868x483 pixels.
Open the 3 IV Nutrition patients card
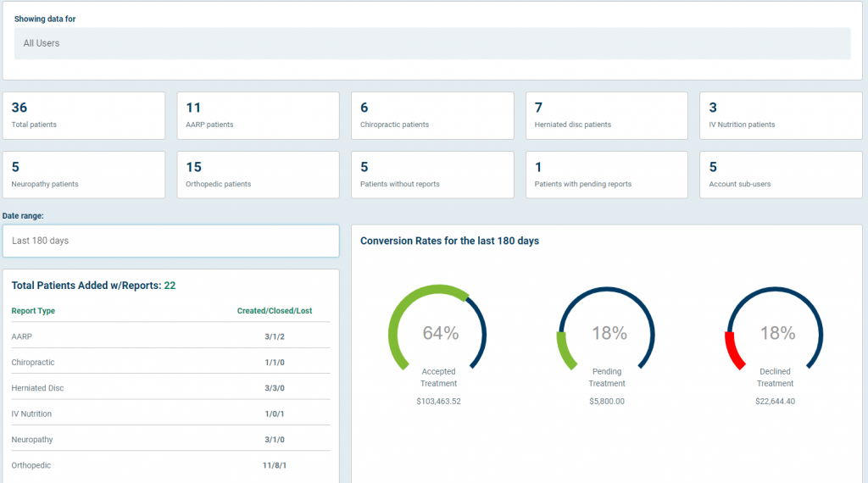tap(781, 115)
